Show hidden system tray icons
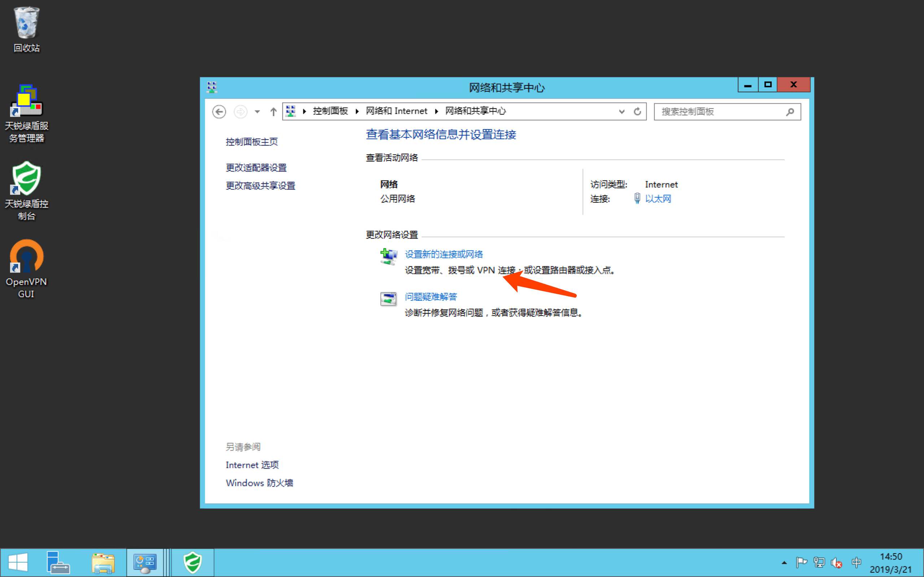924x577 pixels. pyautogui.click(x=784, y=563)
